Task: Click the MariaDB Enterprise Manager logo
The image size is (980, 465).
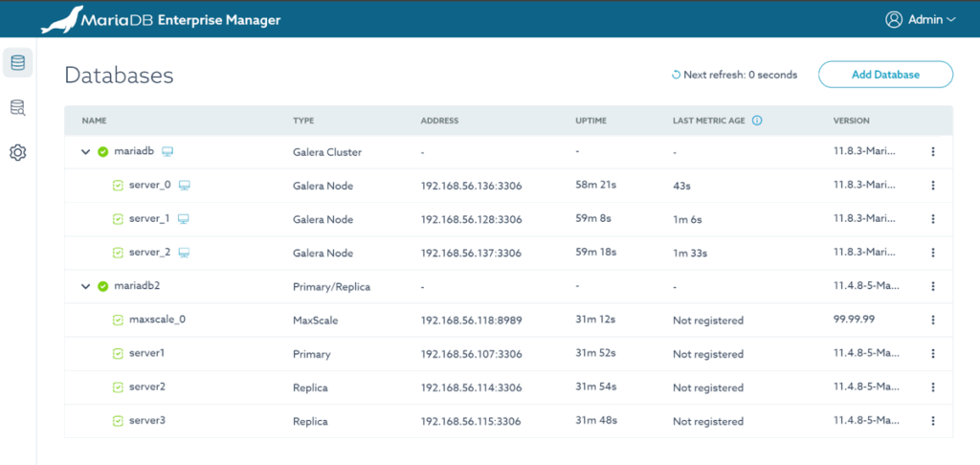Action: [x=161, y=21]
